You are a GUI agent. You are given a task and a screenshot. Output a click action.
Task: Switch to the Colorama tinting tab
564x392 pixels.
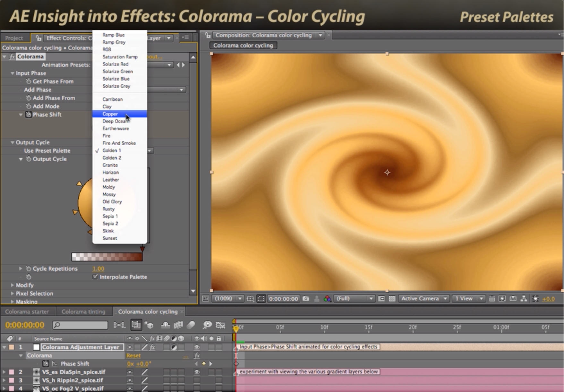(83, 311)
